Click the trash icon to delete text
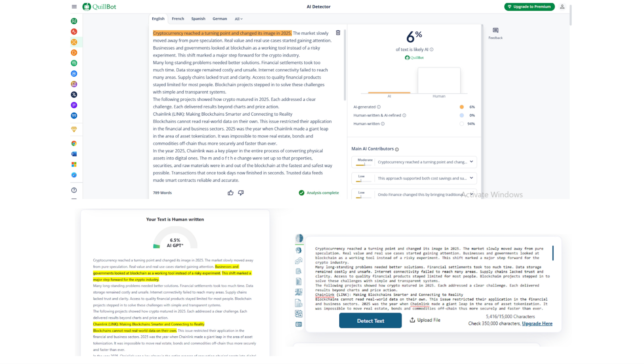Viewport: 644px width, 364px height. [x=338, y=33]
